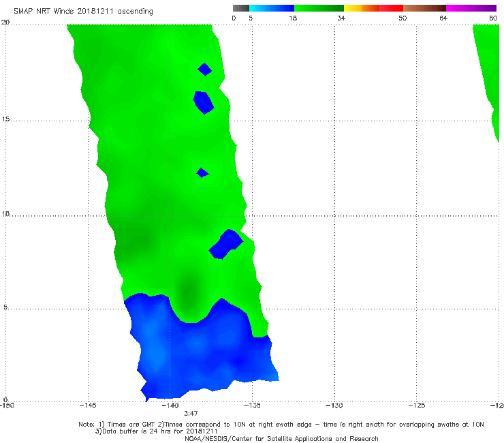Click the color bar label "50"
Viewport: 504px width, 443px height.
[403, 18]
